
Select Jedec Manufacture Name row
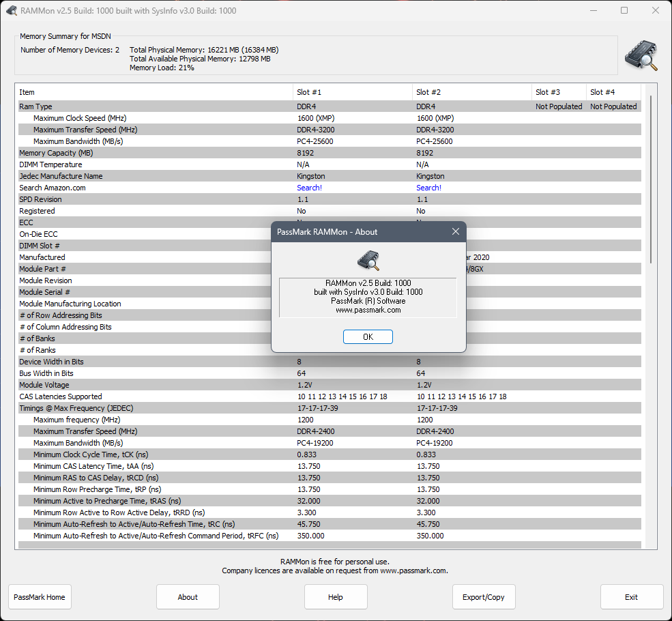pos(330,175)
